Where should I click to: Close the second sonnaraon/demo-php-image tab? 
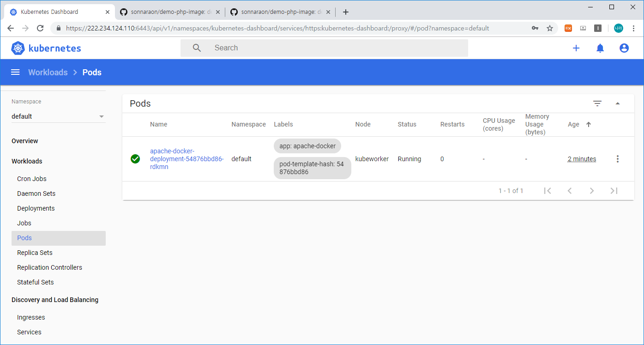(328, 12)
